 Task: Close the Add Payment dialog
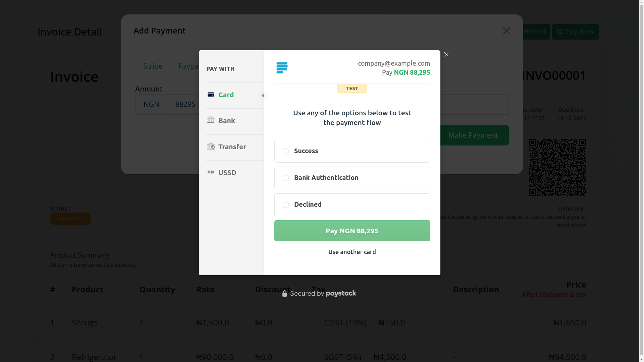(506, 31)
